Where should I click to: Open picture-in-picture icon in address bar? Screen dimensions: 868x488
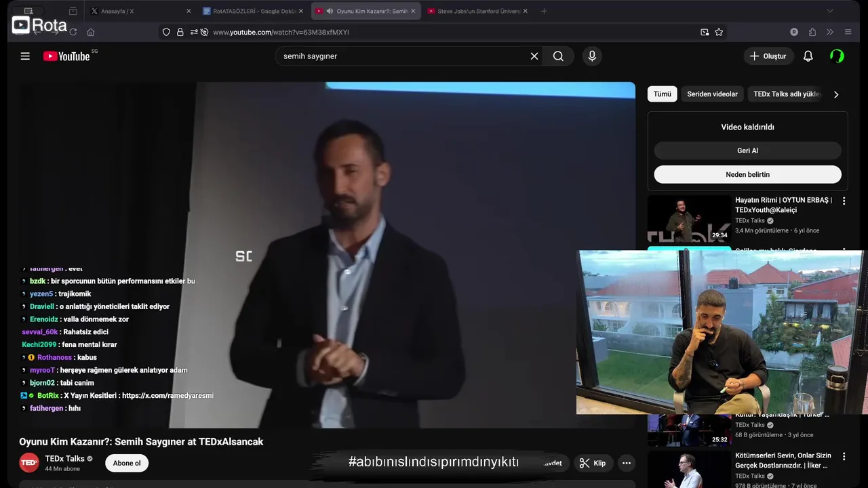tap(705, 32)
